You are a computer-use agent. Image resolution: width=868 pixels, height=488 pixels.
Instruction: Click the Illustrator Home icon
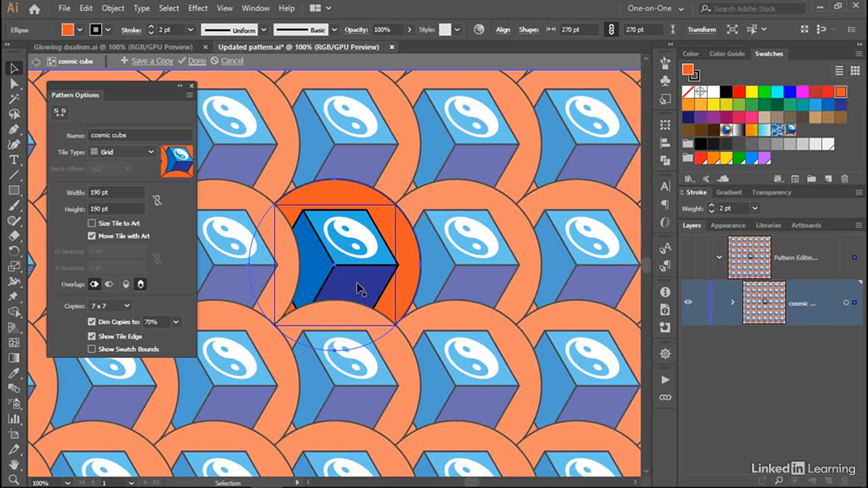(x=35, y=9)
